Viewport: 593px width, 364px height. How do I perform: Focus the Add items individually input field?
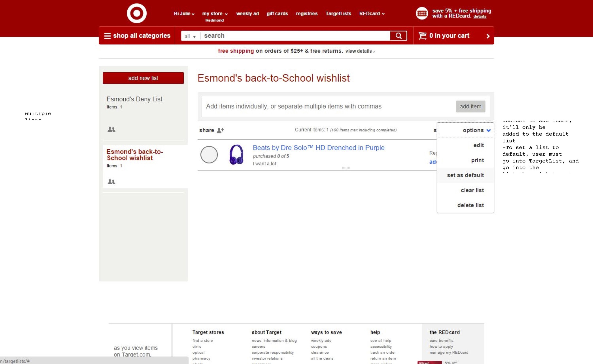pyautogui.click(x=328, y=106)
